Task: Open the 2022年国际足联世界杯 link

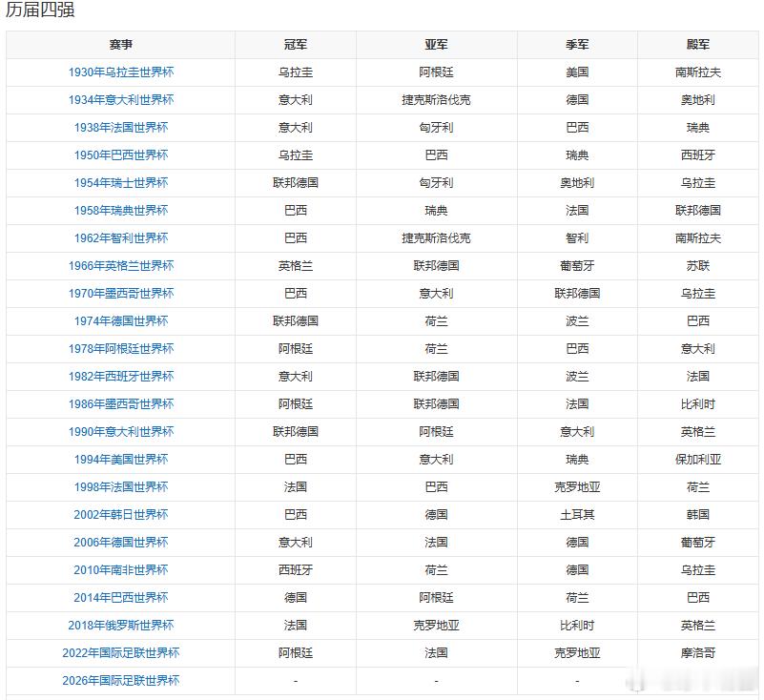Action: click(121, 653)
